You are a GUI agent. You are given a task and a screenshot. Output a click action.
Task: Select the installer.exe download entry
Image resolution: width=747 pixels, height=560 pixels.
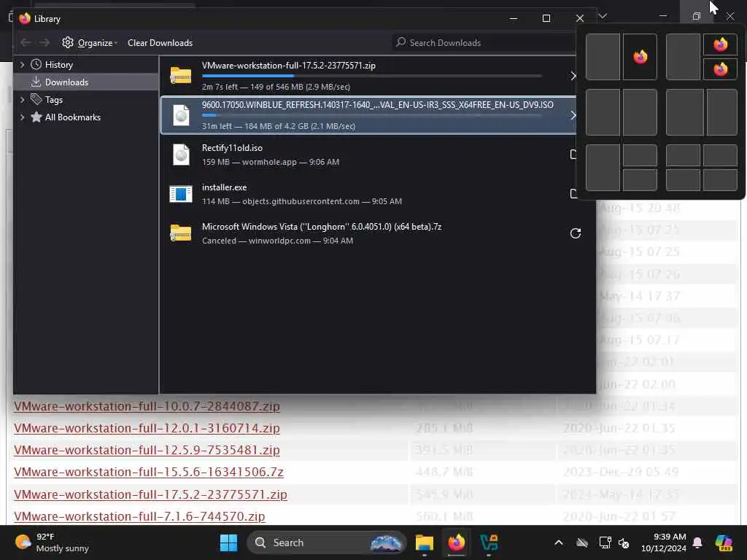pos(368,194)
